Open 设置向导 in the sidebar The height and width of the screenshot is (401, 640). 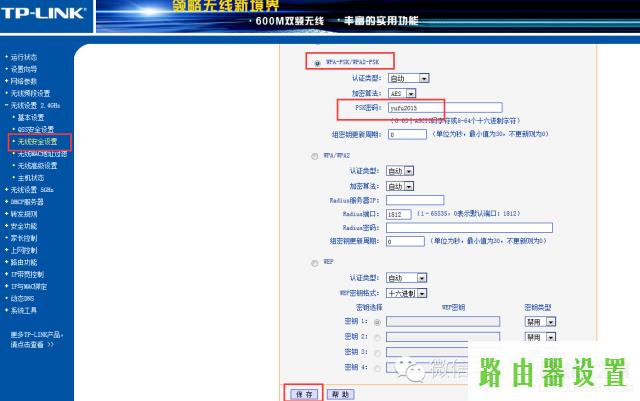(x=24, y=69)
